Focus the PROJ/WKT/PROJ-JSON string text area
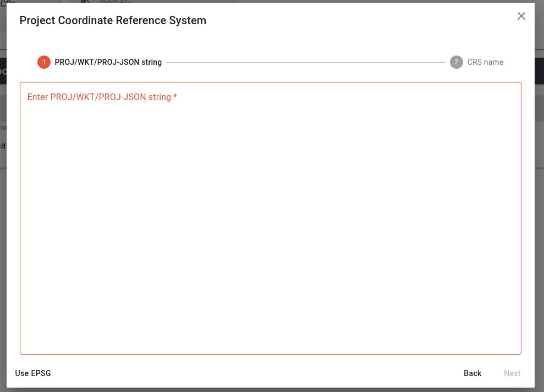This screenshot has width=544, height=392. tap(270, 220)
